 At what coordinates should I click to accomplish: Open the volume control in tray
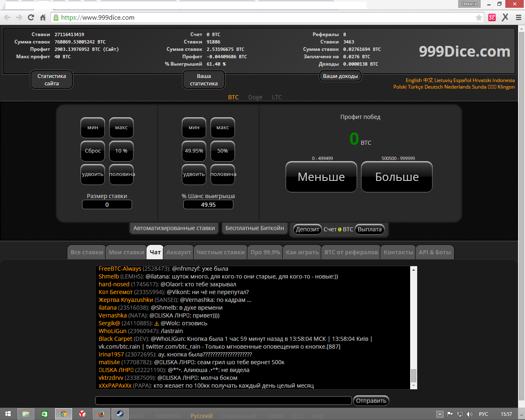[x=470, y=414]
